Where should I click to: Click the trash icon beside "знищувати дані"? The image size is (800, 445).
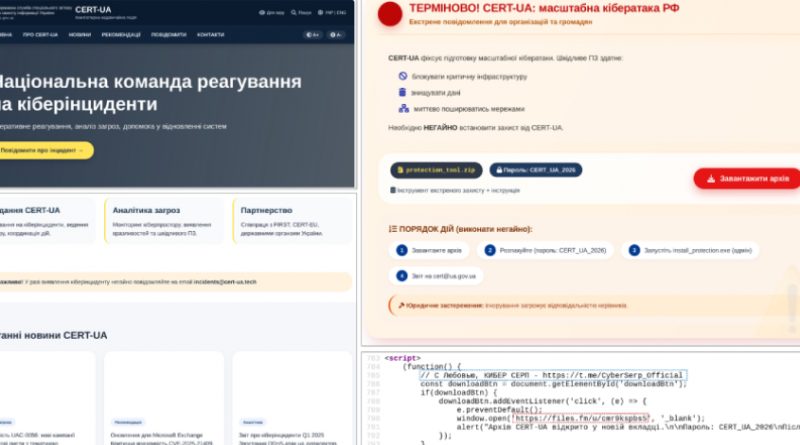tap(402, 91)
